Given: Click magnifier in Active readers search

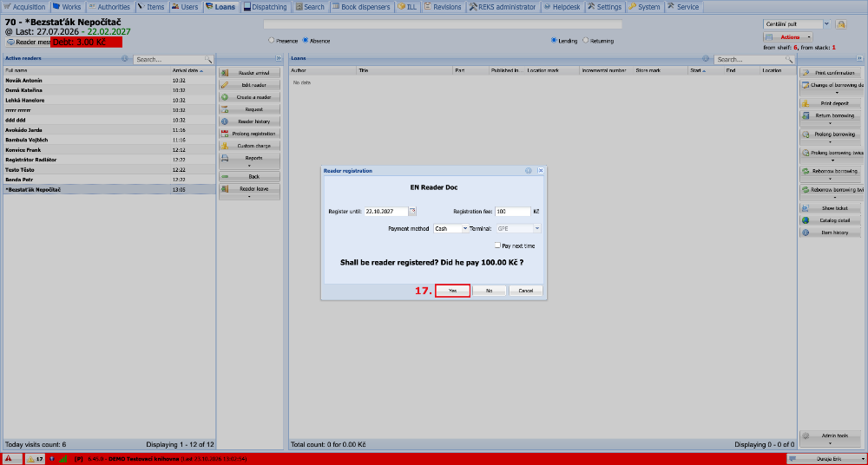Looking at the screenshot, I should pos(208,59).
